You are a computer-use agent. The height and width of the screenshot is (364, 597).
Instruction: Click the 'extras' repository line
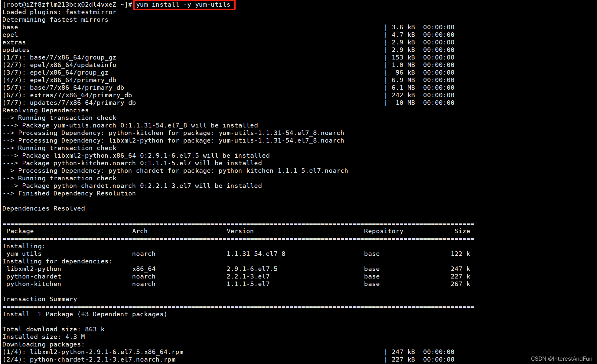[x=14, y=42]
